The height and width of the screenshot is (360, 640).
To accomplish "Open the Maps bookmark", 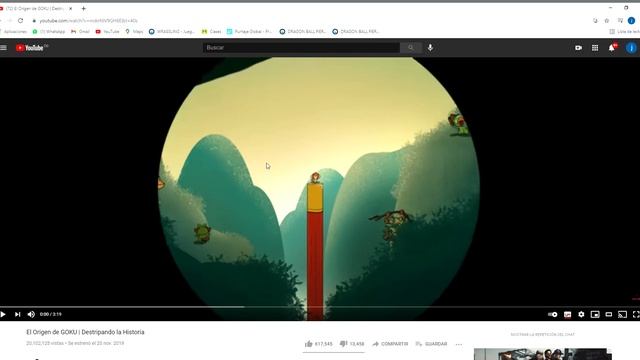I will 134,31.
